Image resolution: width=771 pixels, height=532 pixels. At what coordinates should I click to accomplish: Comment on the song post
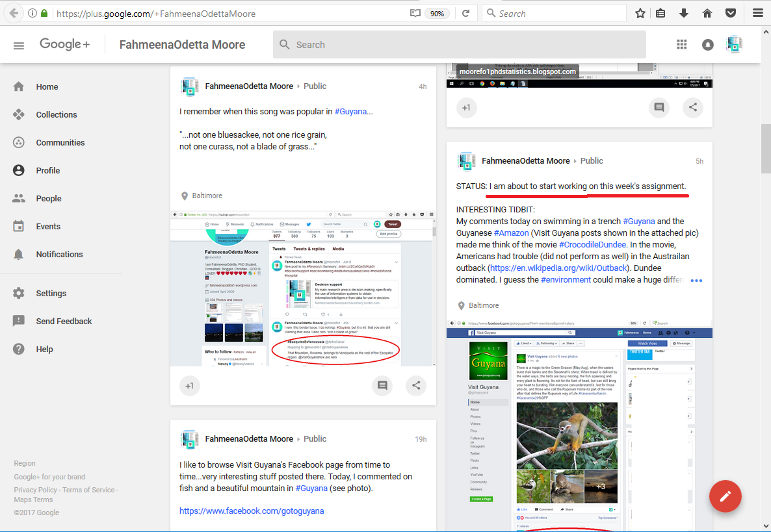coord(382,386)
